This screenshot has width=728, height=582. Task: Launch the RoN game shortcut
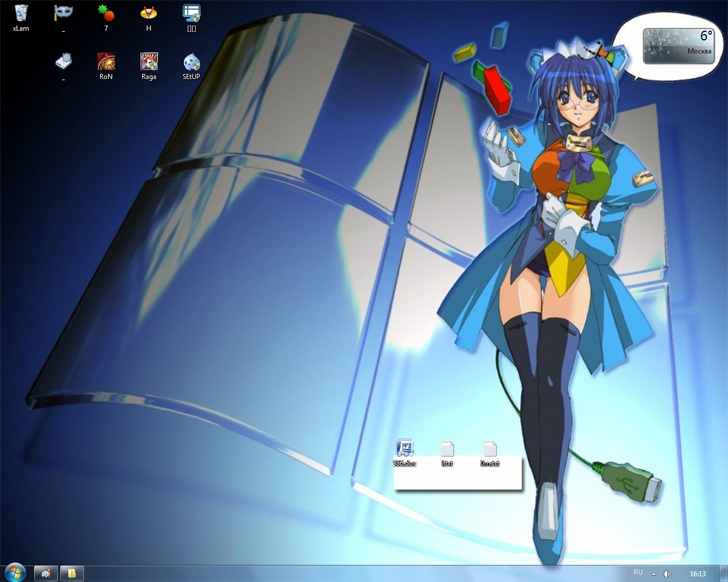click(x=106, y=66)
